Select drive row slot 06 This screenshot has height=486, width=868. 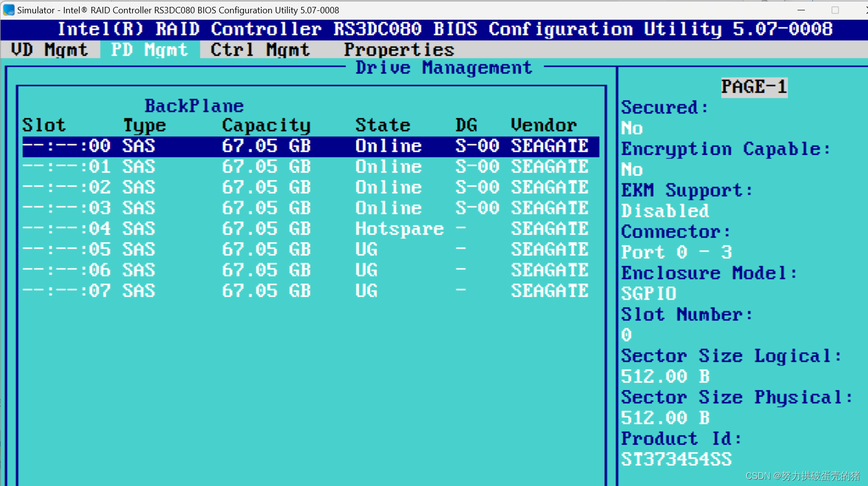311,271
